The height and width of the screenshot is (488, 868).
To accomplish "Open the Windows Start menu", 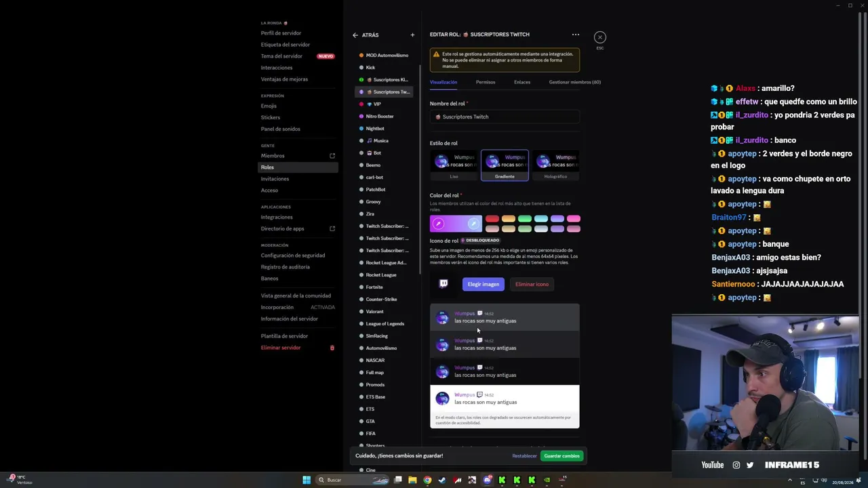I will (x=307, y=480).
